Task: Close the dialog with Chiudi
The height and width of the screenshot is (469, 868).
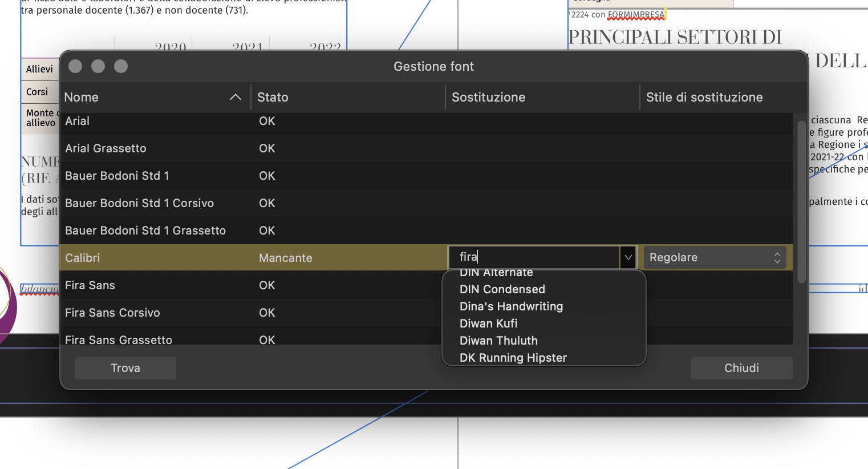Action: click(741, 367)
